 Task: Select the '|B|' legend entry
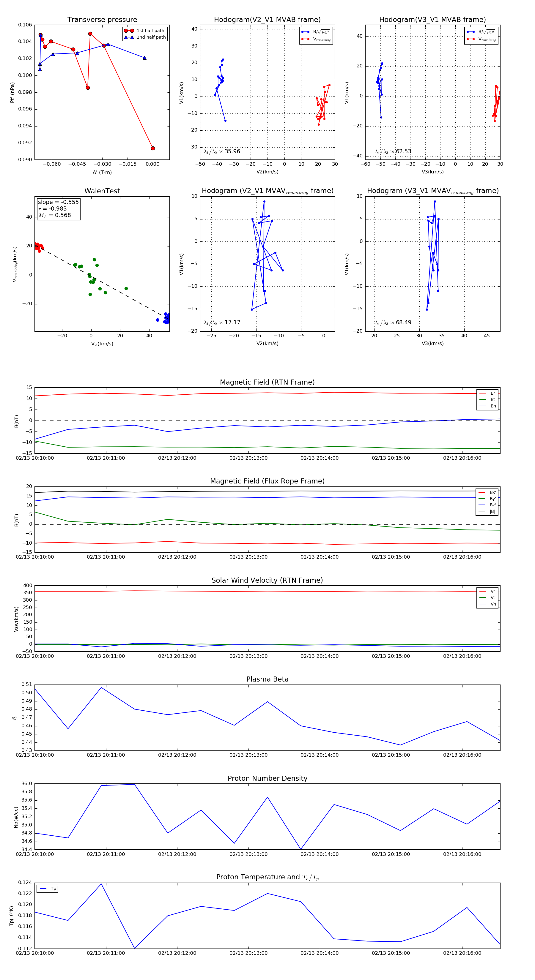pos(487,511)
